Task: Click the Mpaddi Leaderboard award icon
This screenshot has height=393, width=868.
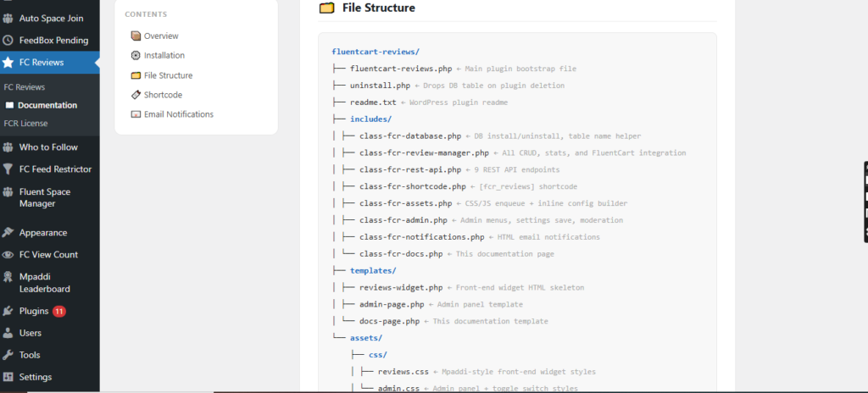Action: [x=8, y=276]
